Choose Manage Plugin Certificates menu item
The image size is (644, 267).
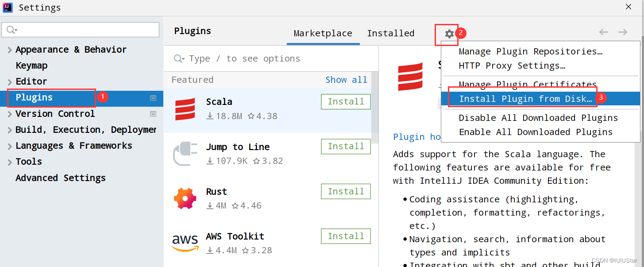click(528, 84)
